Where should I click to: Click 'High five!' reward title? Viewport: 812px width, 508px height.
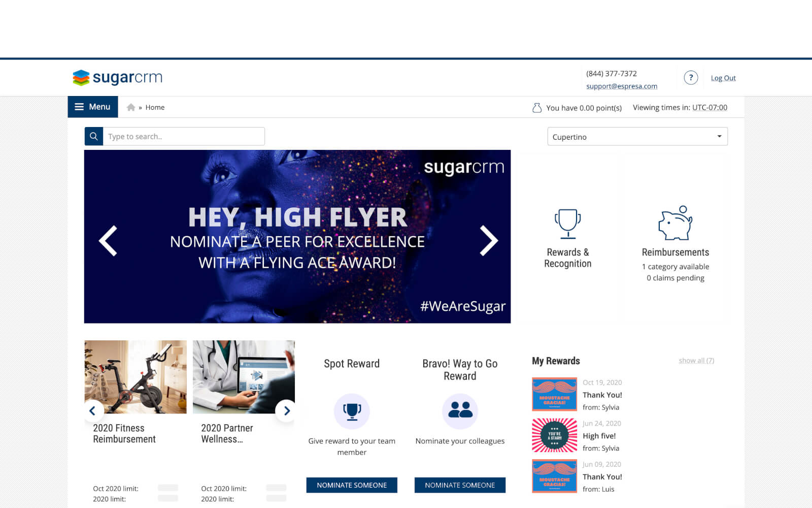pos(599,436)
